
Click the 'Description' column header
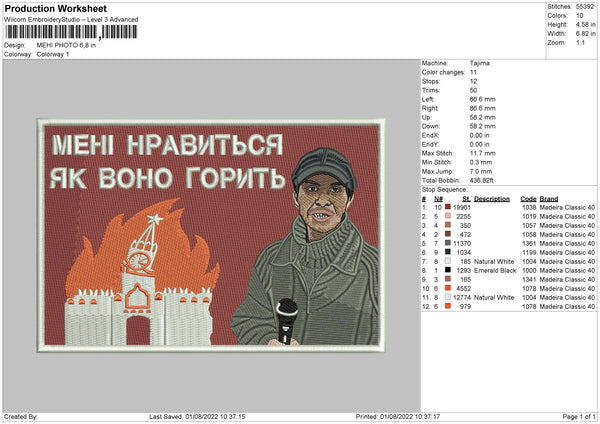pos(492,199)
